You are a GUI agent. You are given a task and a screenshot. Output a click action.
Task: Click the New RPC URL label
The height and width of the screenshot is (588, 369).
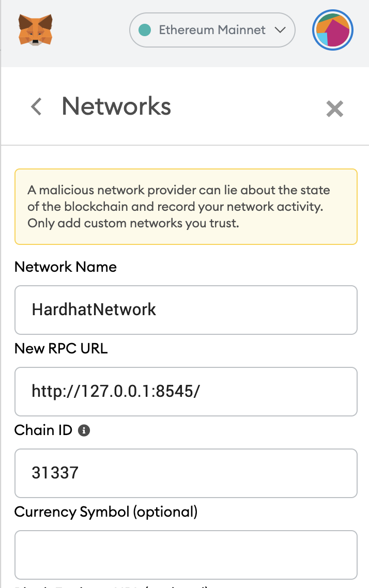click(61, 348)
